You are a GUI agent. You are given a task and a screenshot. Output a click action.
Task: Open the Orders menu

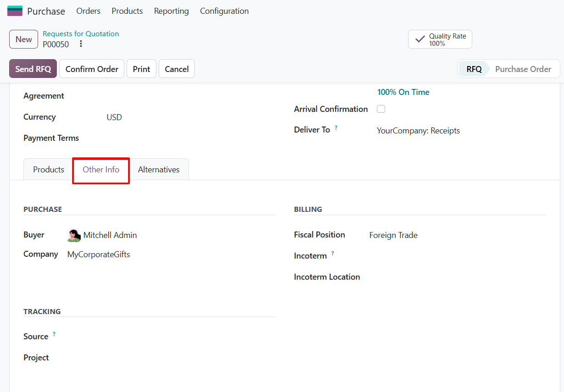[x=88, y=11]
